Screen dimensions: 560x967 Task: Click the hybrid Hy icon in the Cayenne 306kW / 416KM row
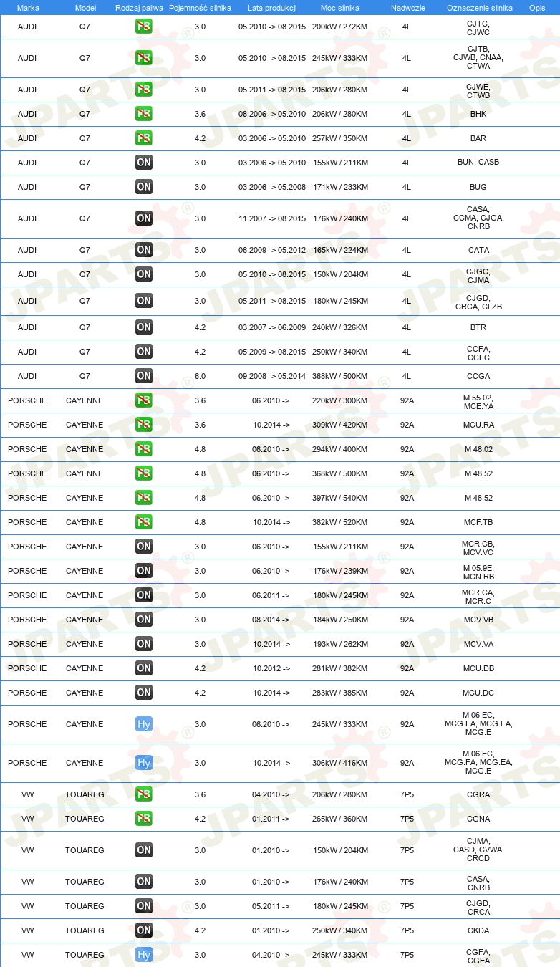[x=144, y=763]
